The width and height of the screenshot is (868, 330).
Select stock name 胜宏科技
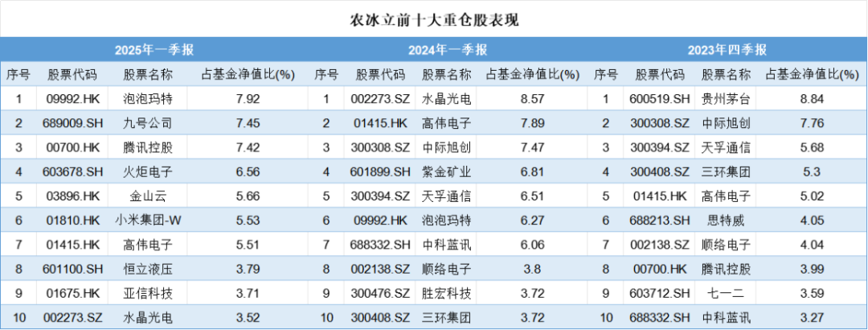click(x=447, y=294)
